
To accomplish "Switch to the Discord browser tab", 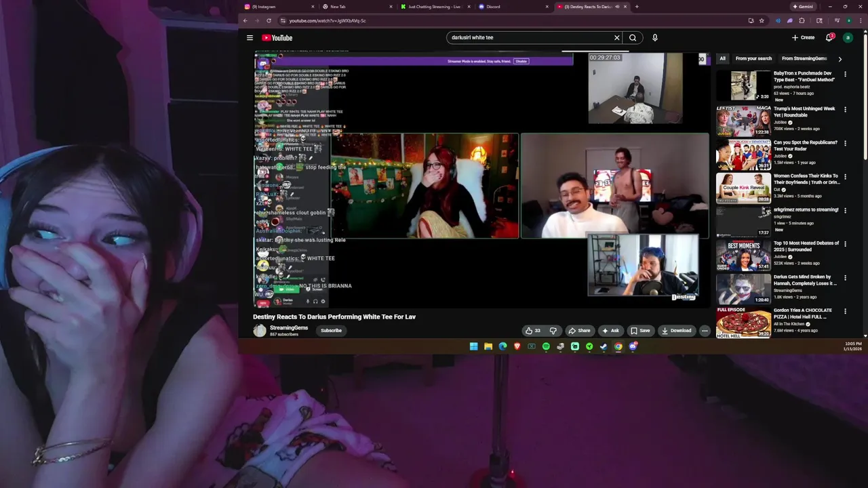I will (x=513, y=7).
